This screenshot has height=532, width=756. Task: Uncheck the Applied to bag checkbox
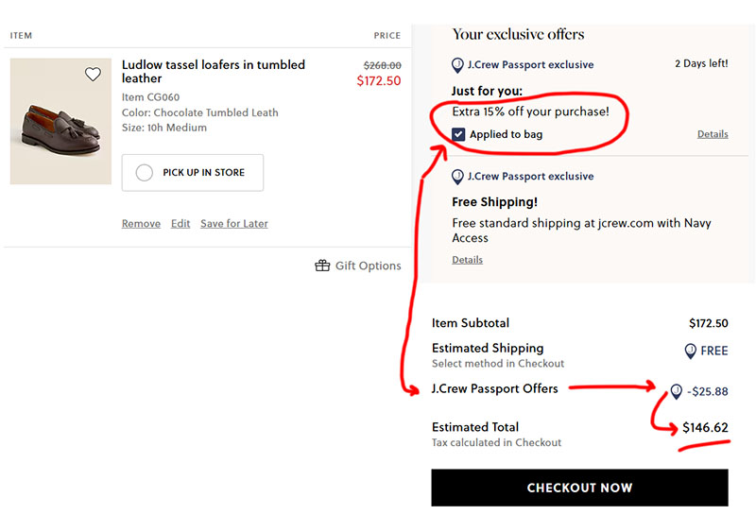458,134
